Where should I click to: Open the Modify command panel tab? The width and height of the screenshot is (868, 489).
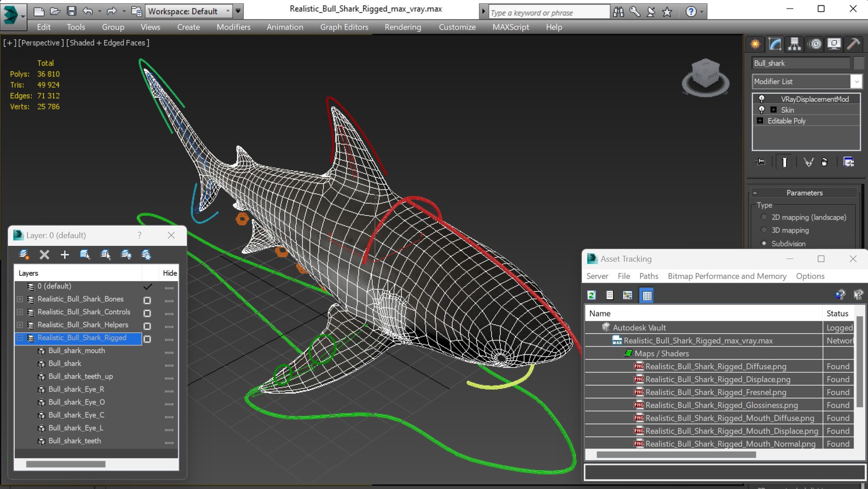click(775, 44)
